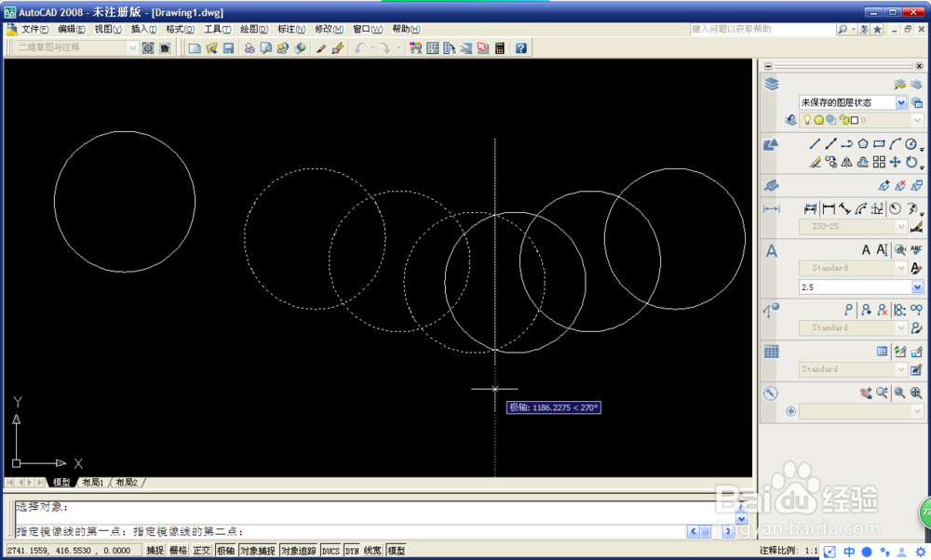The width and height of the screenshot is (931, 560).
Task: Activate the Rotate tool icon
Action: click(x=911, y=161)
